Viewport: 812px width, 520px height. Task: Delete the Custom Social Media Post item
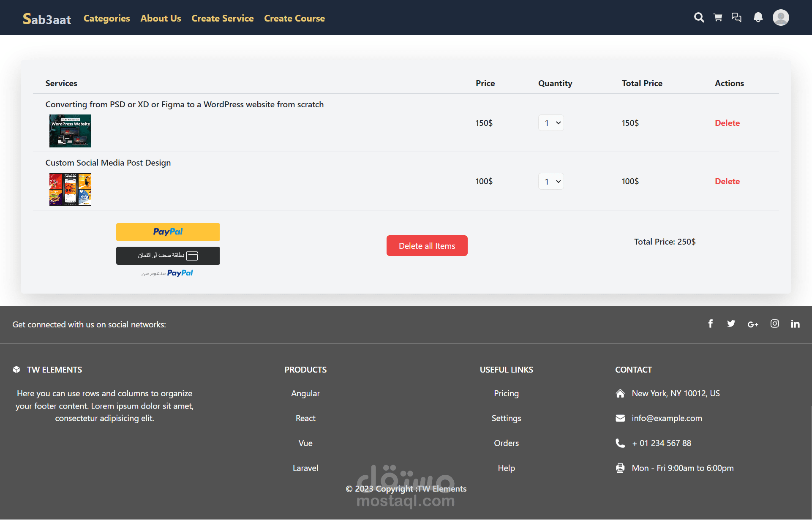(x=727, y=181)
